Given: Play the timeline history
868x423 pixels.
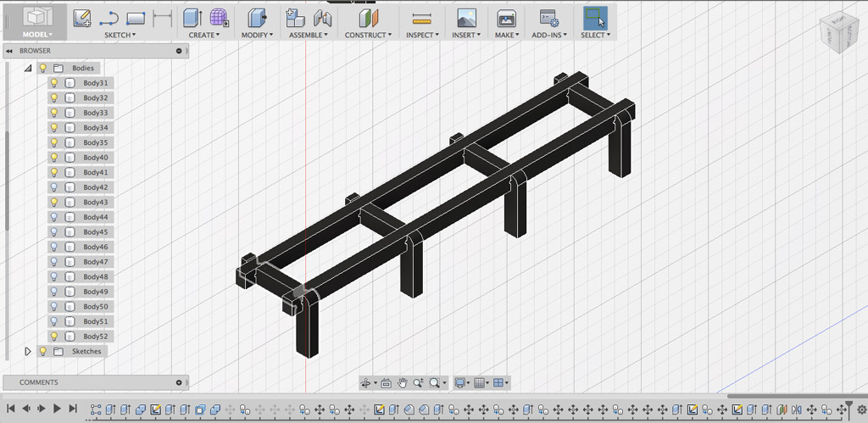Looking at the screenshot, I should click(57, 409).
